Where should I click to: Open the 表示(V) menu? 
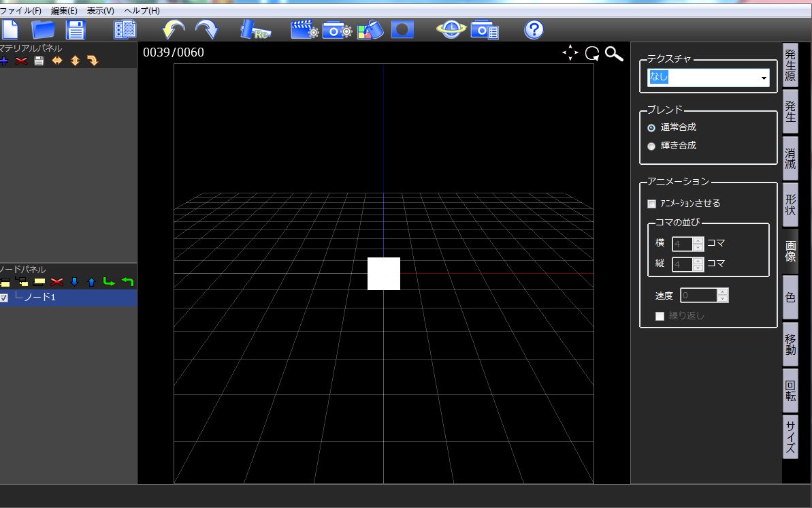[101, 11]
